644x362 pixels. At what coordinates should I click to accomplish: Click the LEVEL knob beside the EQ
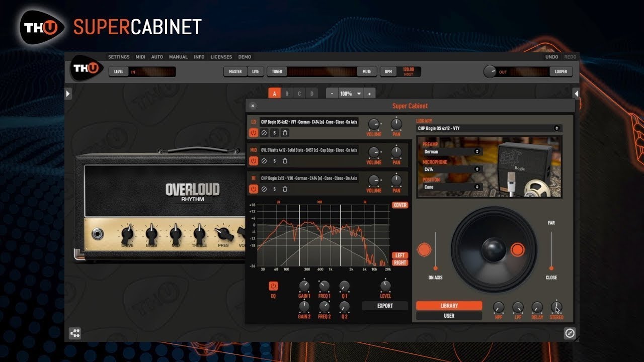point(385,286)
